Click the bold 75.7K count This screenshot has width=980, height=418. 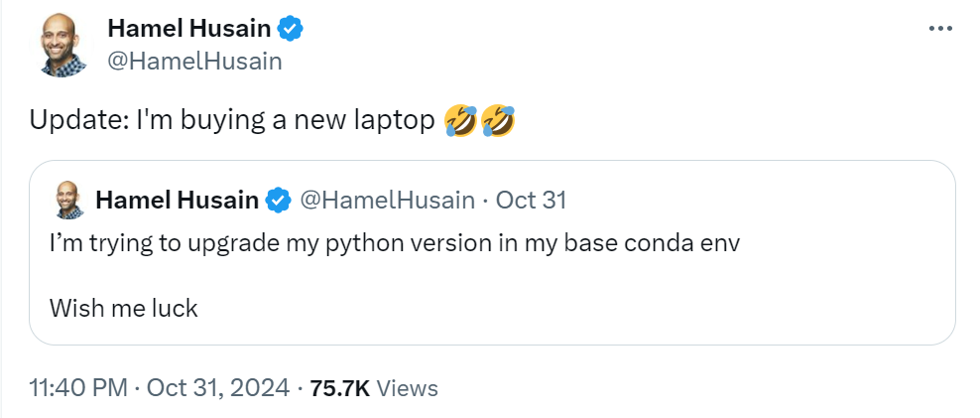tap(339, 388)
